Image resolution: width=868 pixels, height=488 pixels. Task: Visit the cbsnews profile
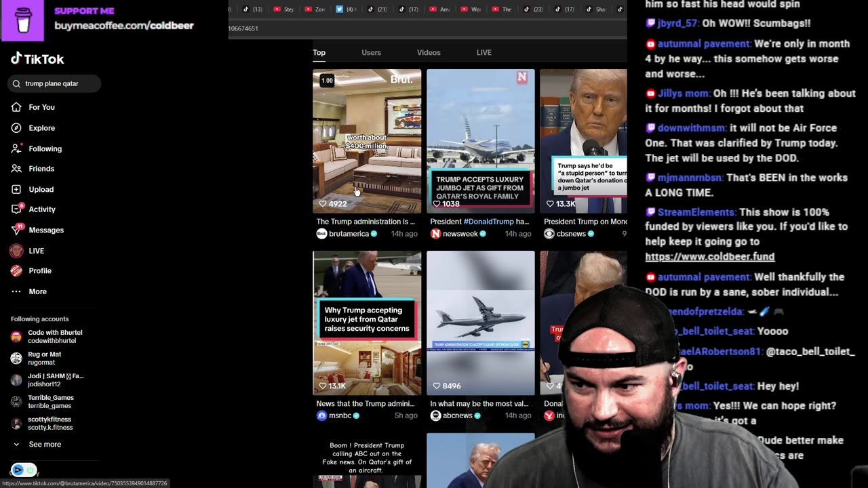[571, 234]
